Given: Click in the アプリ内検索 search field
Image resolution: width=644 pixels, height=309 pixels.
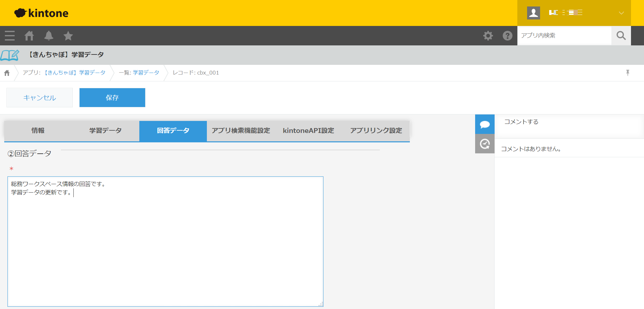Looking at the screenshot, I should tap(564, 36).
